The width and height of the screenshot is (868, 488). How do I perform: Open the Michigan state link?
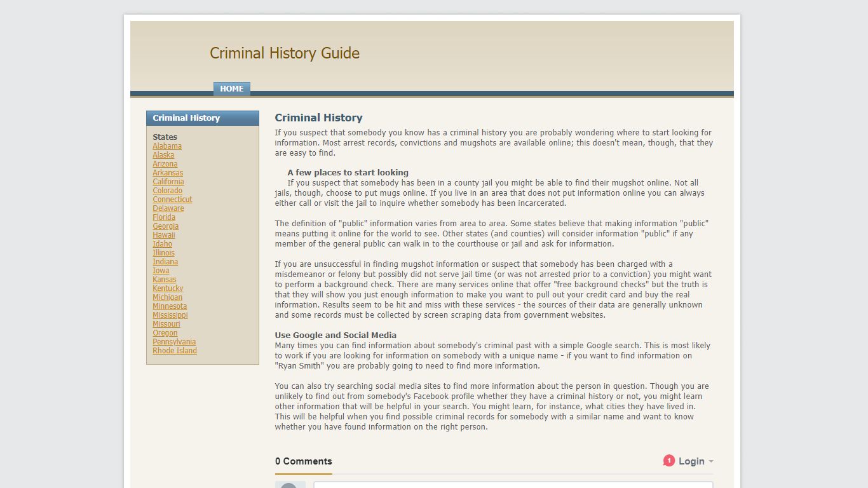(168, 297)
